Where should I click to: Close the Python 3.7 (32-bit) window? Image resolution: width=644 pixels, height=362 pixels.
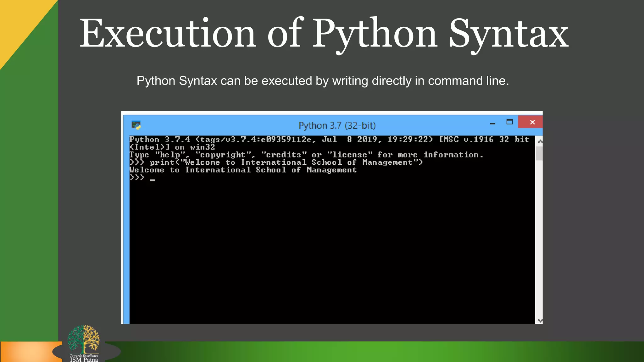coord(532,122)
